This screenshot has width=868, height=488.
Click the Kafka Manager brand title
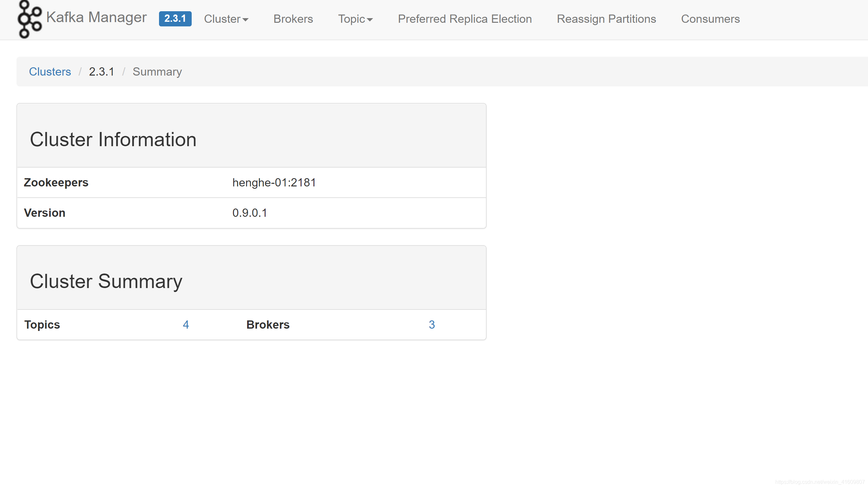[96, 17]
